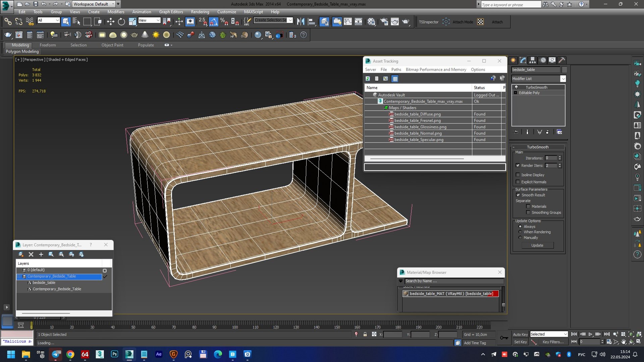Click the Select and Move tool
Viewport: 644px width, 362px height.
coord(110,22)
